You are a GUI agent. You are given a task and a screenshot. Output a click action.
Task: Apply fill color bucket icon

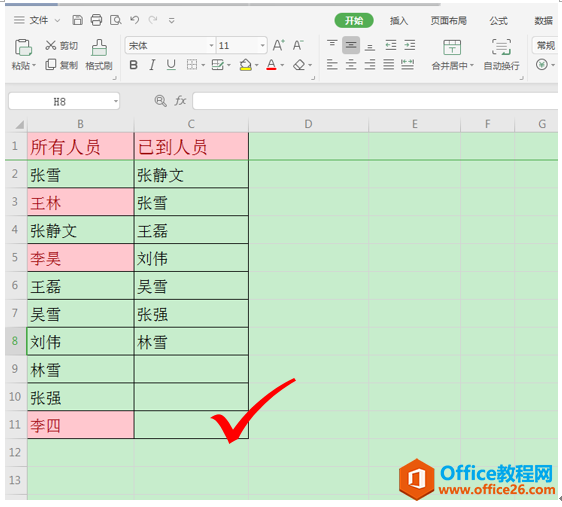click(x=246, y=65)
